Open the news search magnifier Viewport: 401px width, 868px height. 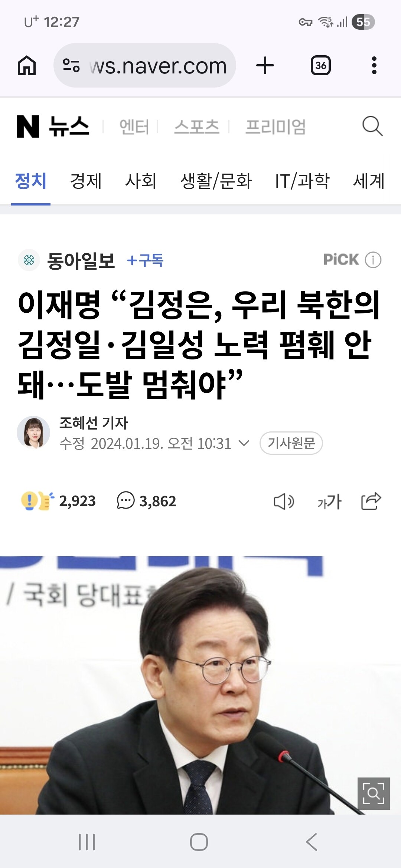tap(372, 126)
